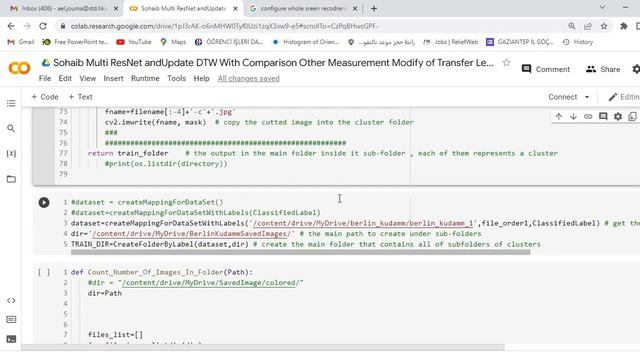This screenshot has width=640, height=360.
Task: Open the table of contents sidebar
Action: (11, 103)
